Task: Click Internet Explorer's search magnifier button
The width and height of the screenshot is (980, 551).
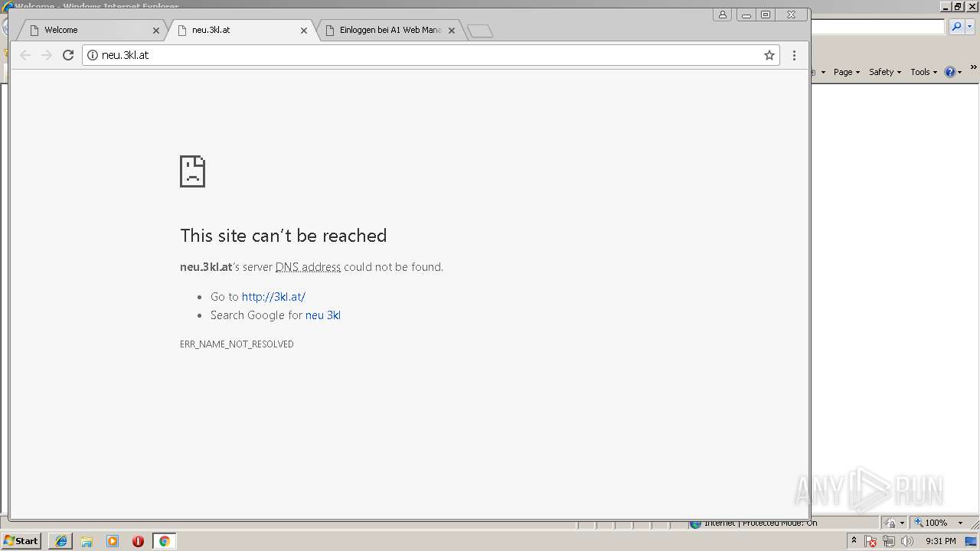Action: pyautogui.click(x=956, y=27)
